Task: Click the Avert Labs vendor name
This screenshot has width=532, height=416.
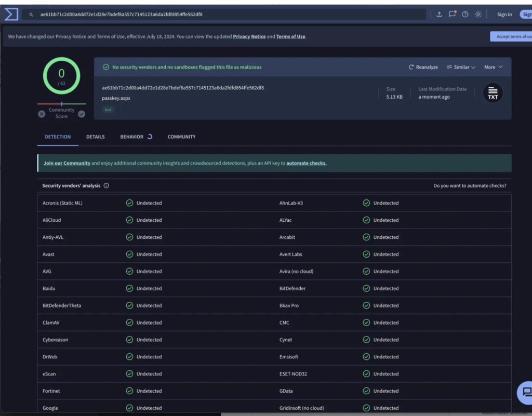Action: 290,254
